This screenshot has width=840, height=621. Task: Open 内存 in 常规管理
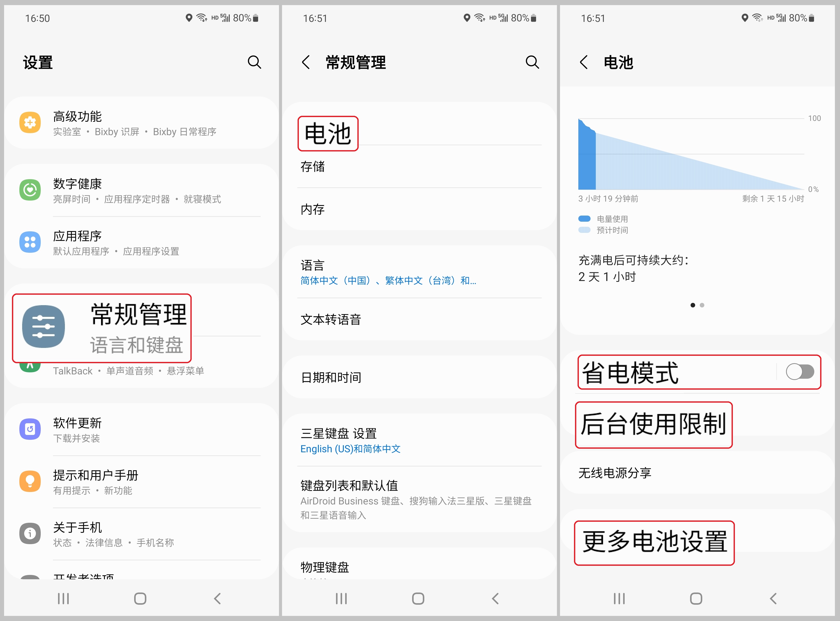[419, 209]
